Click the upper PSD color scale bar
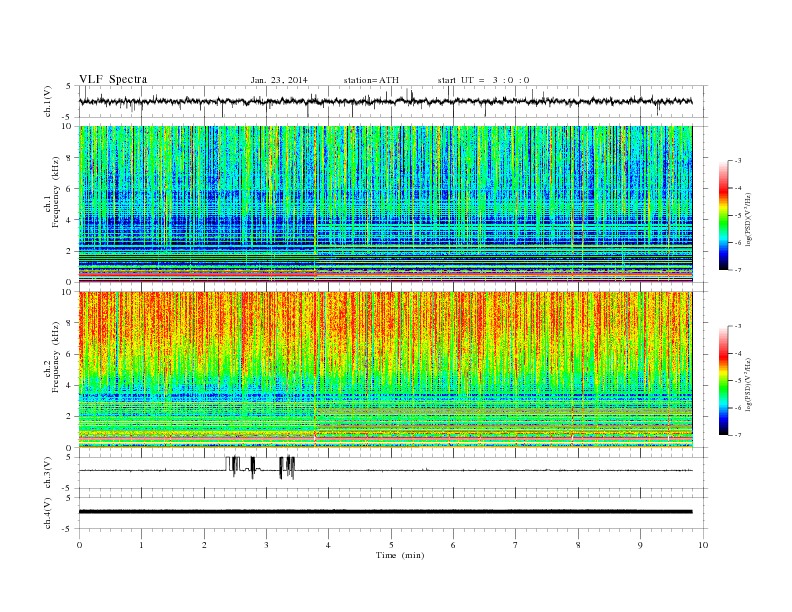Viewport: 792px width, 612px height. [723, 215]
